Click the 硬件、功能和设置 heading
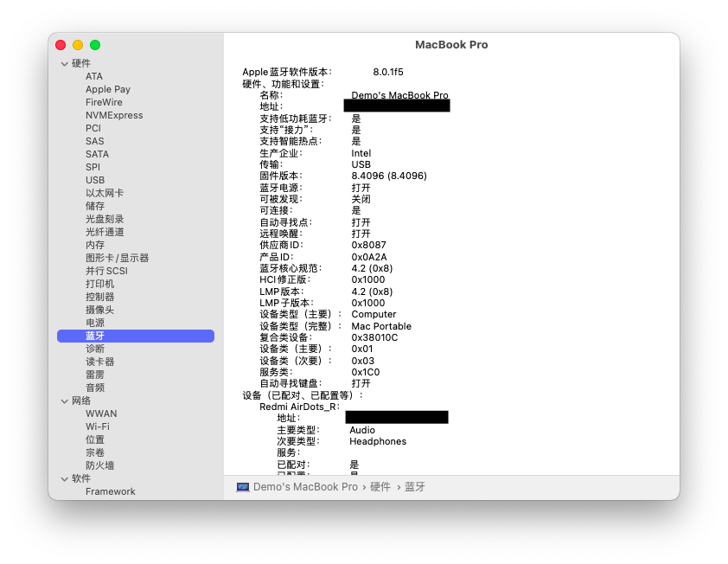Screen dimensions: 728x564 (284, 84)
